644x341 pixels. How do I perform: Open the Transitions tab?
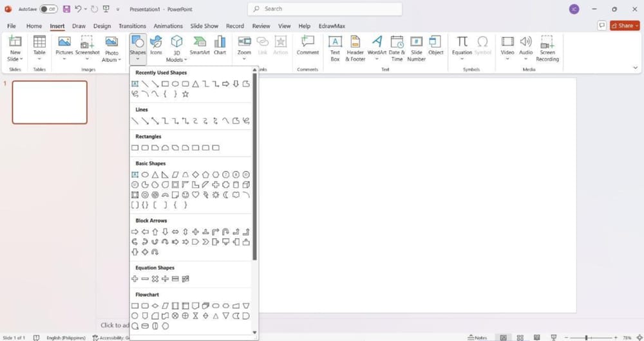coord(132,26)
